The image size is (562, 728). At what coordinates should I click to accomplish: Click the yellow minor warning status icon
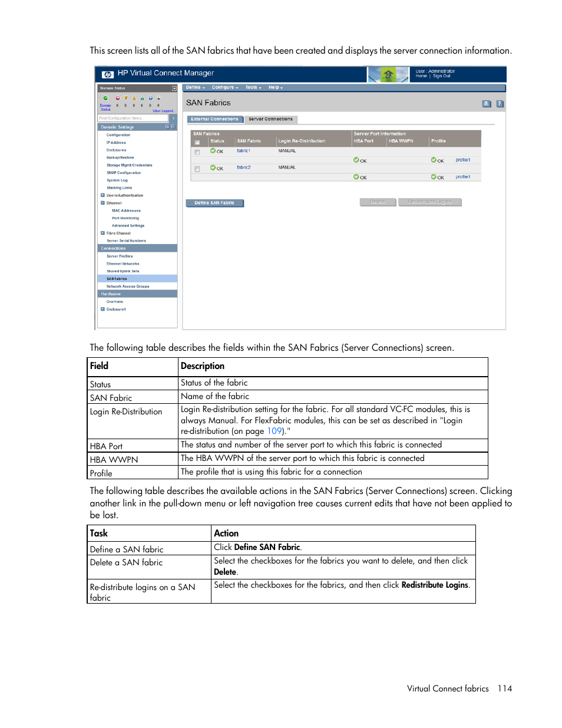pyautogui.click(x=134, y=98)
